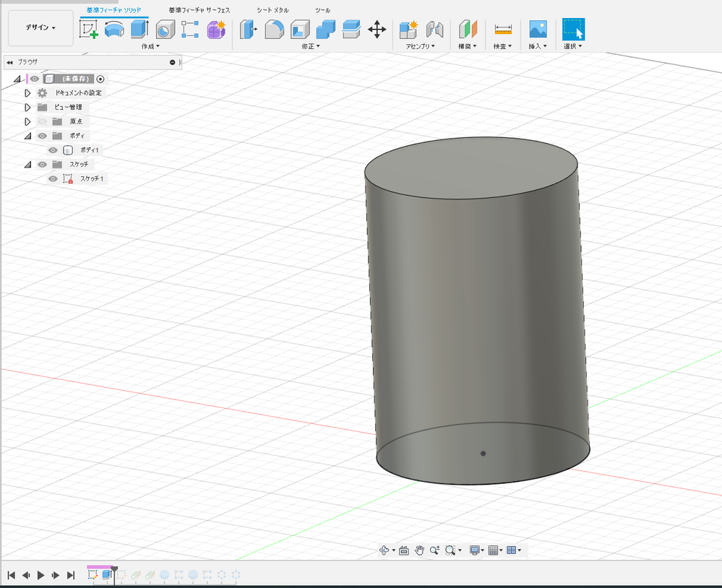Open the 検査 dropdown menu

coord(503,46)
